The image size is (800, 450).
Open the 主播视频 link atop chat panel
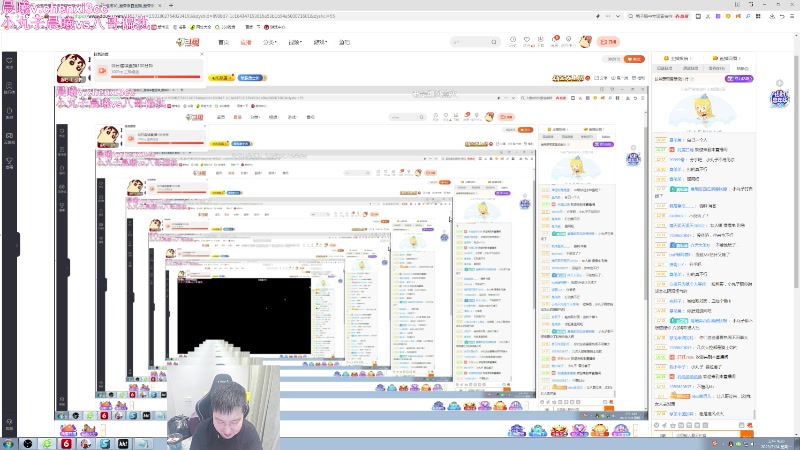click(x=677, y=58)
